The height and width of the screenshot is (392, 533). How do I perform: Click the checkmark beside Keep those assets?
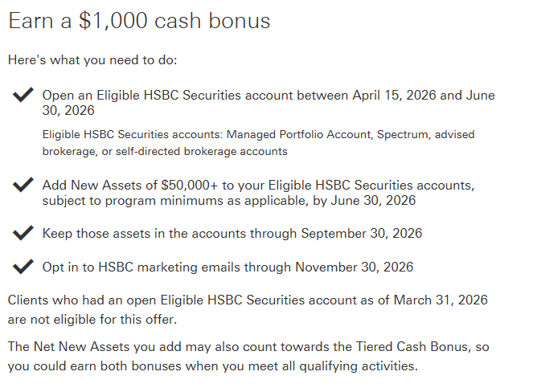pos(23,234)
